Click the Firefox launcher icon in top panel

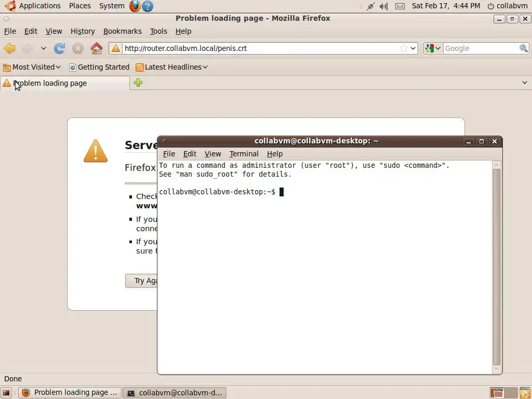(x=135, y=6)
